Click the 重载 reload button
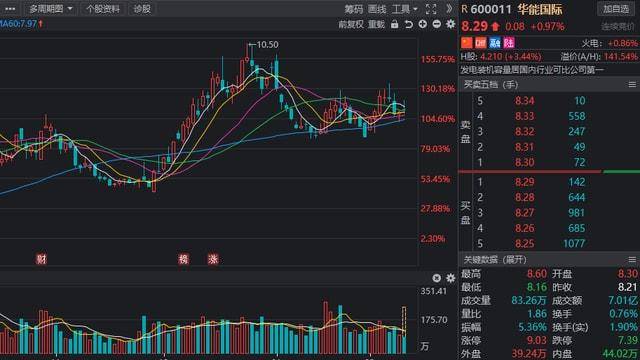640x360 pixels. coord(376,24)
